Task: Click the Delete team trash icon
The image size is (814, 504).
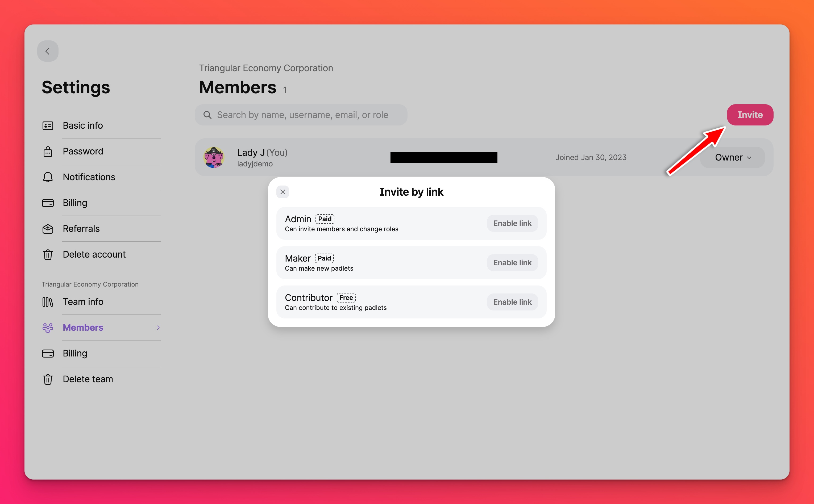Action: pyautogui.click(x=48, y=379)
